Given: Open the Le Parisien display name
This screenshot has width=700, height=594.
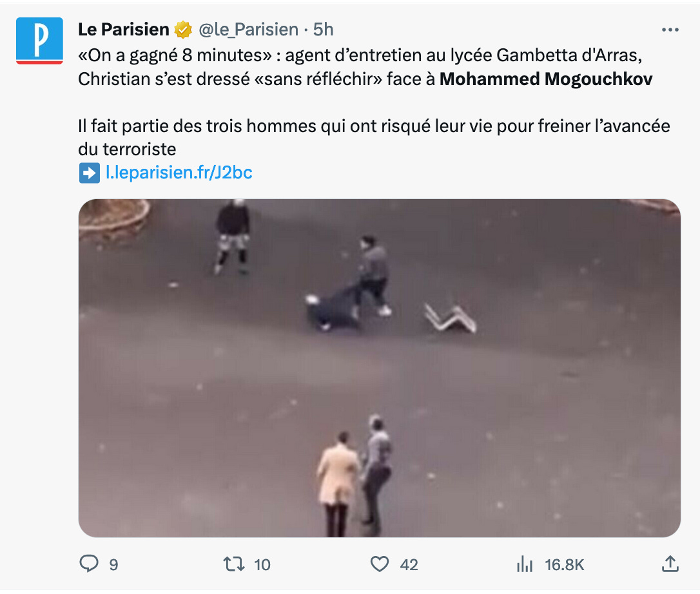Looking at the screenshot, I should tap(124, 30).
